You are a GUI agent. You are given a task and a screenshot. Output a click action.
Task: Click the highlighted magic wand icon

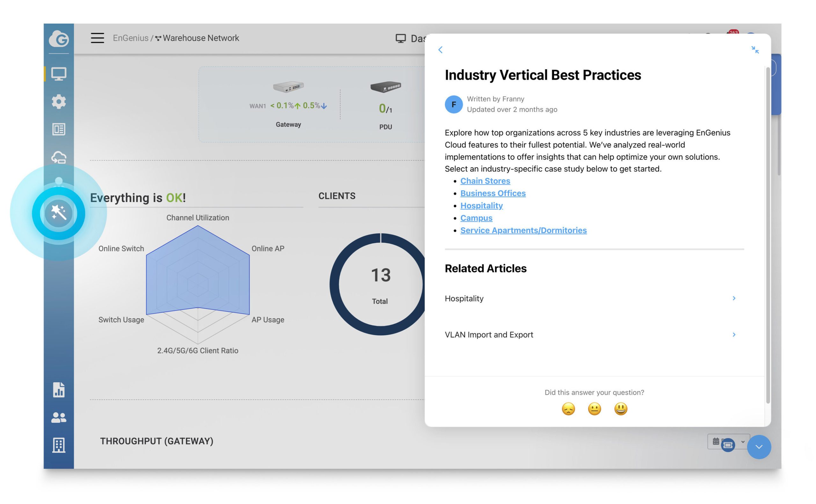[x=58, y=213]
